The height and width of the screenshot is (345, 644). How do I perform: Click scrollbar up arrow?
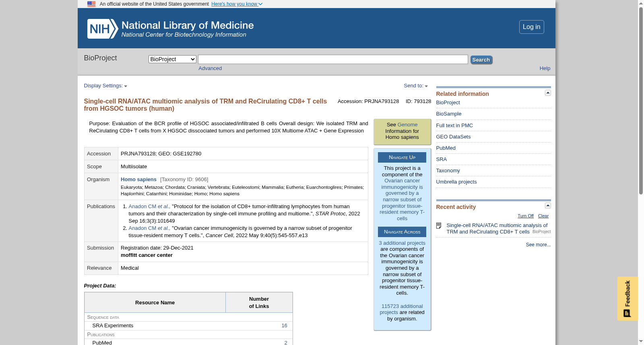[641, 3]
